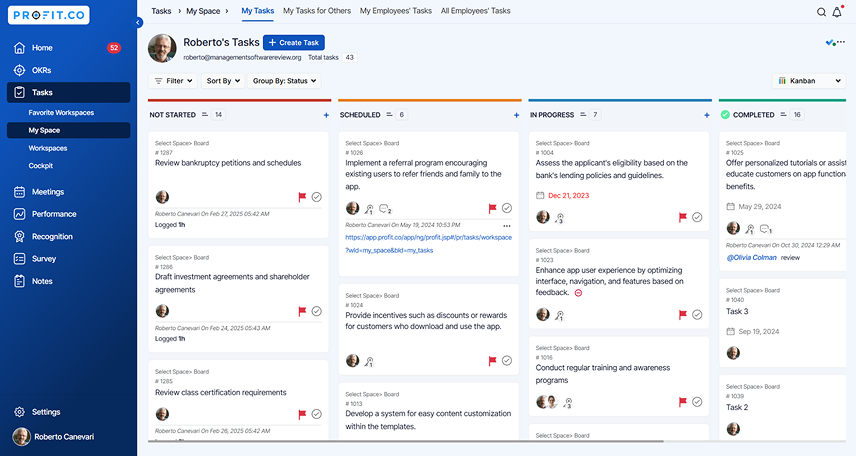This screenshot has width=856, height=456.
Task: Open the profit.co task workspace link
Action: [x=429, y=244]
